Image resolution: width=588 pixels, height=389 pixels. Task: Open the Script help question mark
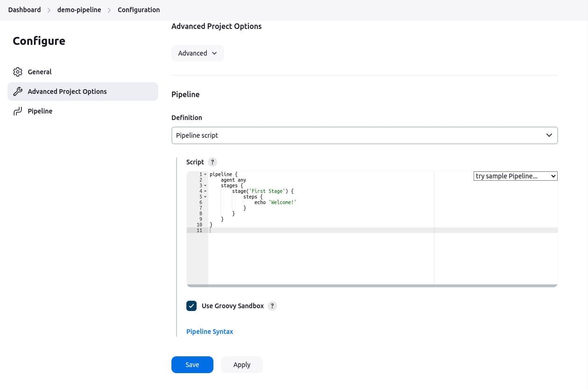(x=213, y=162)
